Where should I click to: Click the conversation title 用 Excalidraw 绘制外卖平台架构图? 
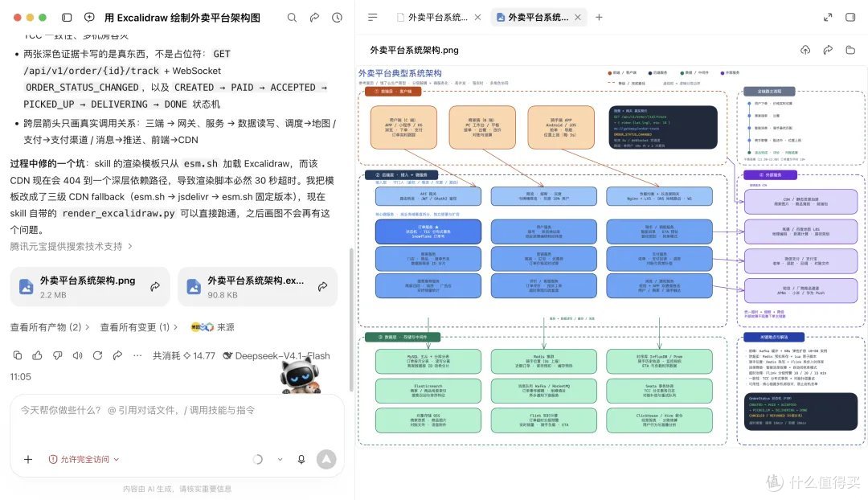point(182,18)
